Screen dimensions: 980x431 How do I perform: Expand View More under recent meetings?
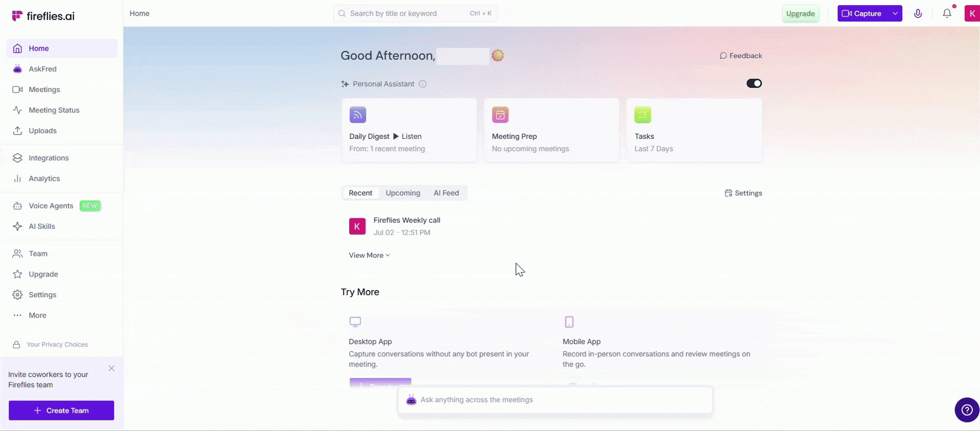coord(369,255)
